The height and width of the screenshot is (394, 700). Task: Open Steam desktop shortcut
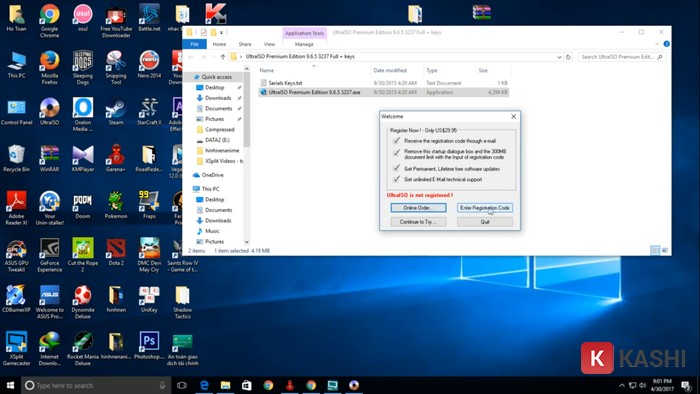click(x=116, y=112)
